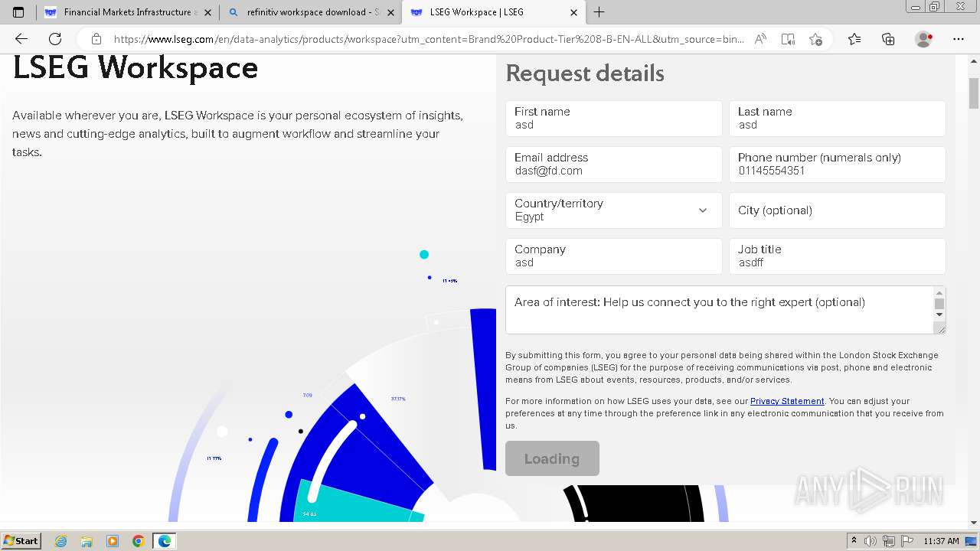Image resolution: width=980 pixels, height=551 pixels.
Task: Open the browser profile avatar
Action: (x=924, y=39)
